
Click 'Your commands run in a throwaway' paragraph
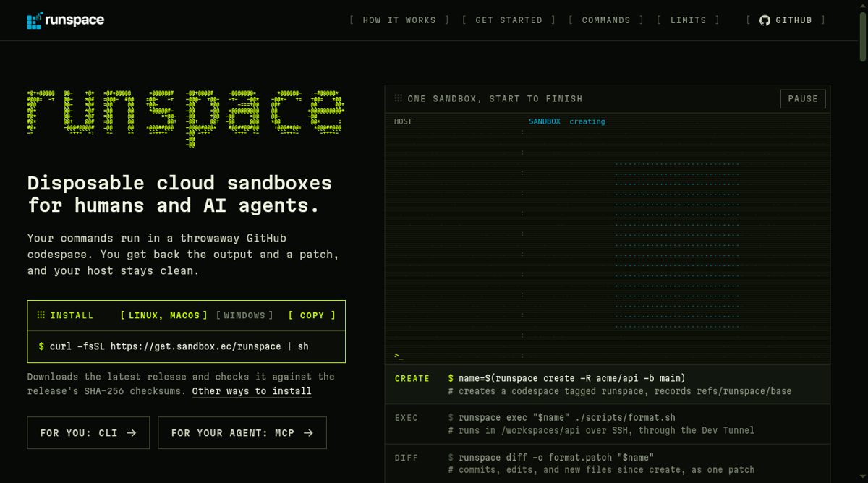pos(184,254)
